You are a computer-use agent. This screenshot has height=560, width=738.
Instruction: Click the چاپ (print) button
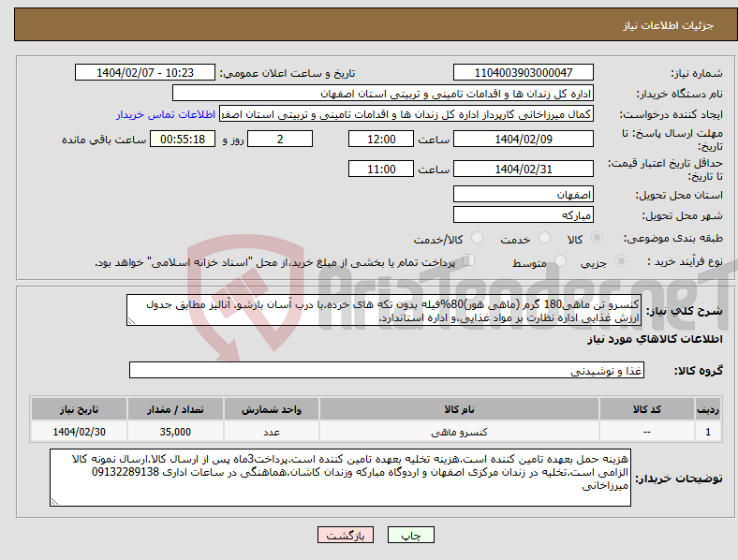[410, 536]
